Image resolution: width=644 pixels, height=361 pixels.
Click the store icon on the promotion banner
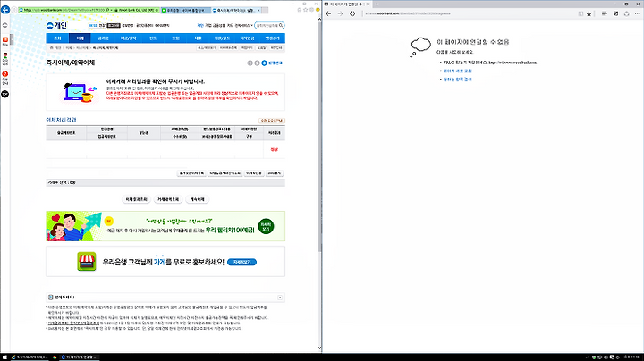86,261
